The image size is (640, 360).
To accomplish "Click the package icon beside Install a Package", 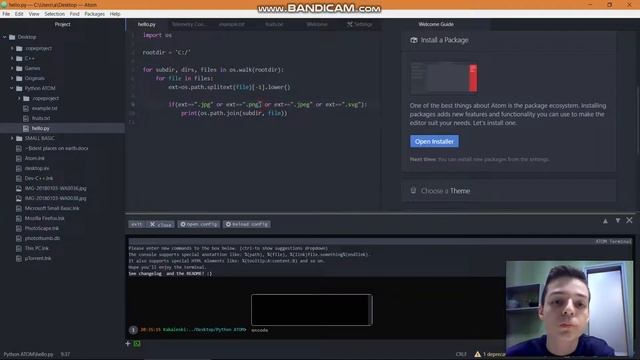I will click(x=414, y=40).
